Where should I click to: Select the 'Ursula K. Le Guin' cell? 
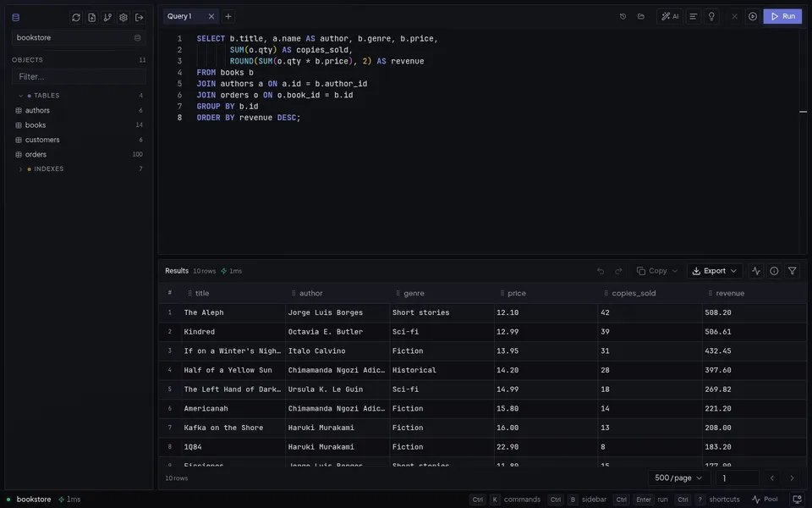[x=337, y=389]
